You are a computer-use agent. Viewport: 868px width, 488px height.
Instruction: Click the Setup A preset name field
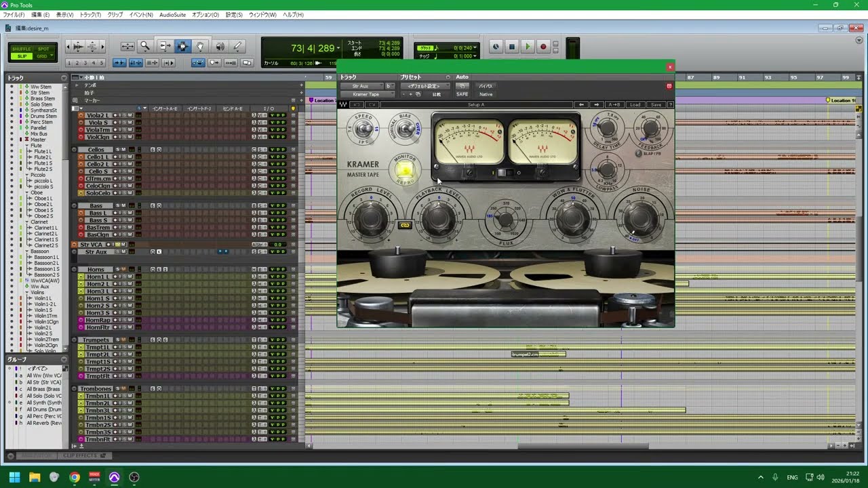[476, 104]
